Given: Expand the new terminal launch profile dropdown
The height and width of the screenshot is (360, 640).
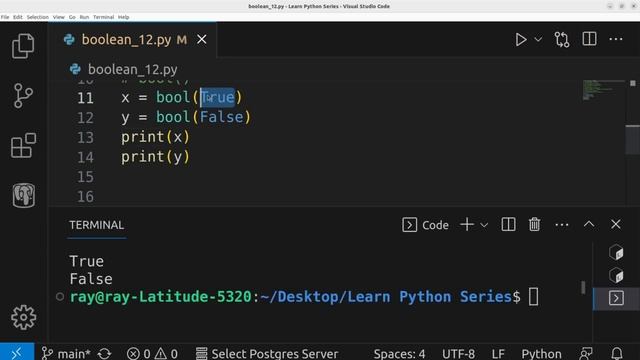Looking at the screenshot, I should pos(484,225).
